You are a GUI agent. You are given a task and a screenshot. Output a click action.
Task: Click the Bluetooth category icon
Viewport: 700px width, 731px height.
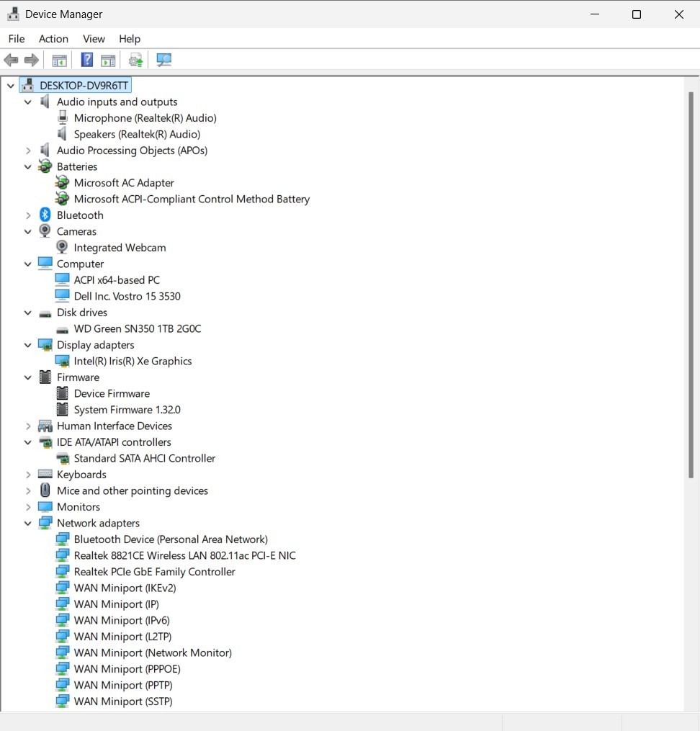[x=45, y=215]
